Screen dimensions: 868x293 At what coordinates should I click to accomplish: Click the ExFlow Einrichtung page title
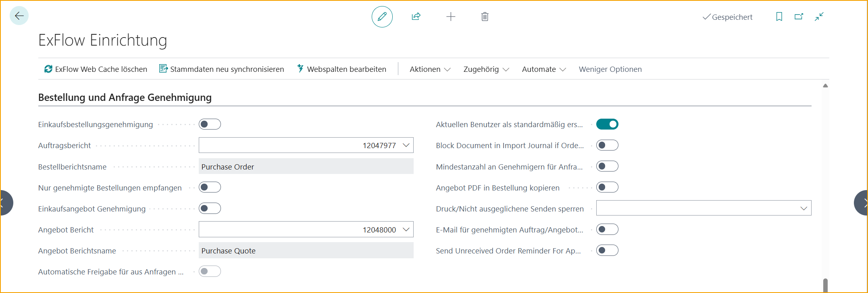(102, 40)
